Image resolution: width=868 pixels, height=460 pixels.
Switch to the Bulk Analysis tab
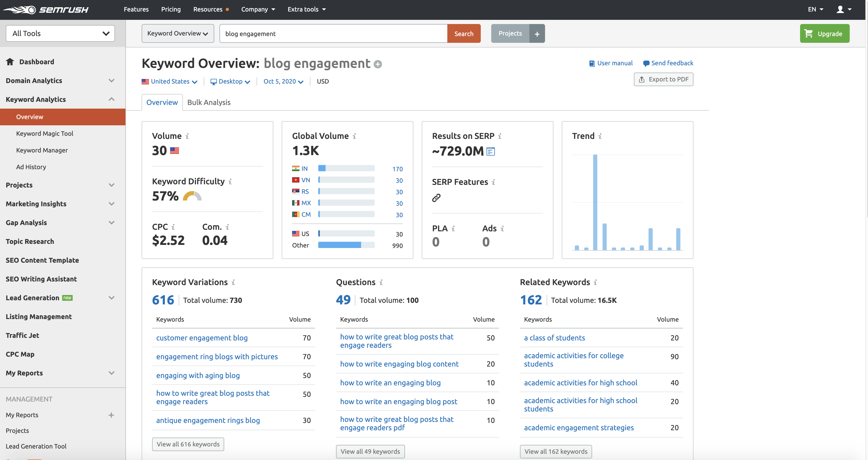coord(209,102)
